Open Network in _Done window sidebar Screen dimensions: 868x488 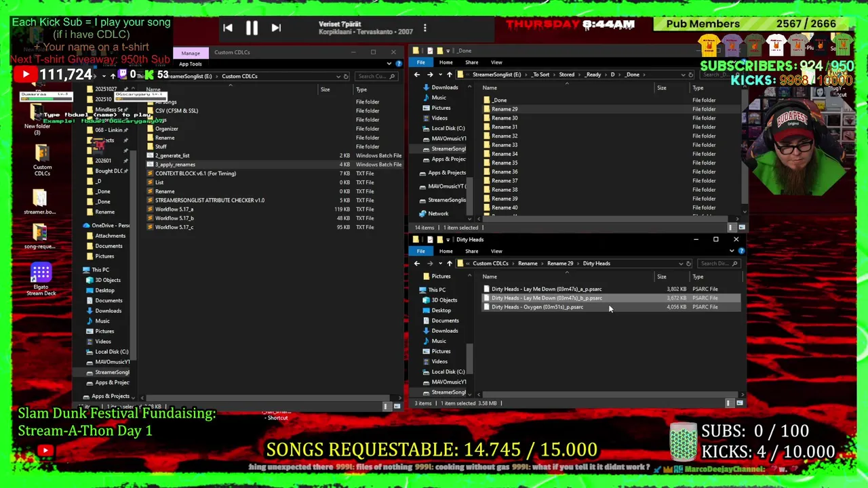pos(438,213)
